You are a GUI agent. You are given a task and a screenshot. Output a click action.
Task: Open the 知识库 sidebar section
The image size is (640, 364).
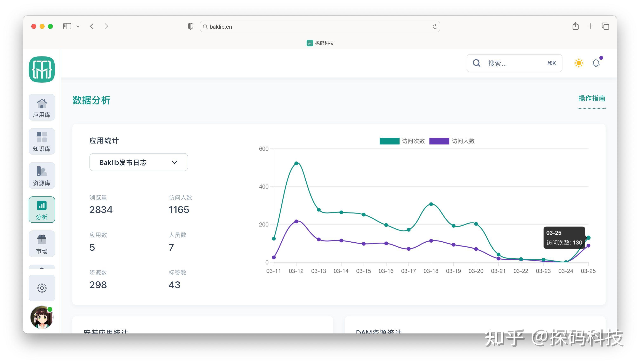(42, 142)
